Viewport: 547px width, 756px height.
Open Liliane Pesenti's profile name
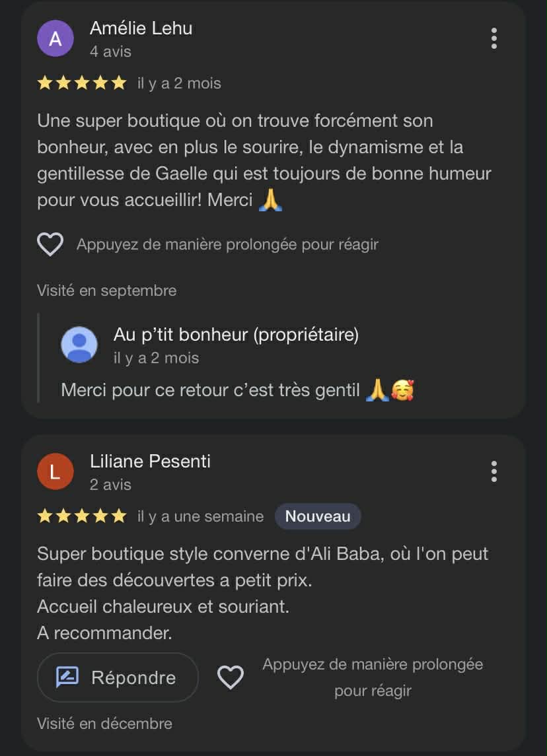150,461
